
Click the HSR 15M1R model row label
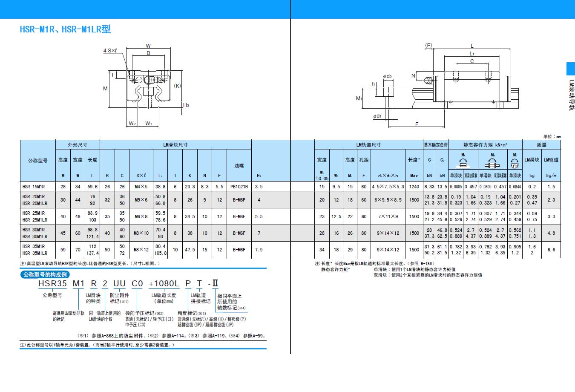(x=33, y=187)
